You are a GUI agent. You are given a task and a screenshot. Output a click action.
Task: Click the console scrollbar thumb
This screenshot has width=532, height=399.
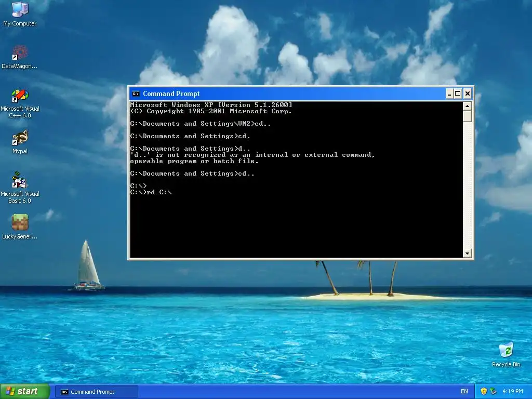coord(467,116)
